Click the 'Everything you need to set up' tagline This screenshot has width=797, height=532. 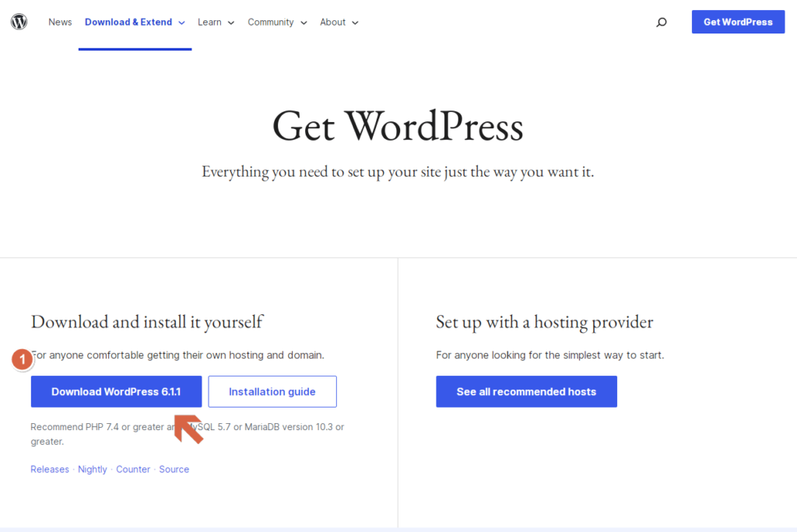pyautogui.click(x=398, y=172)
